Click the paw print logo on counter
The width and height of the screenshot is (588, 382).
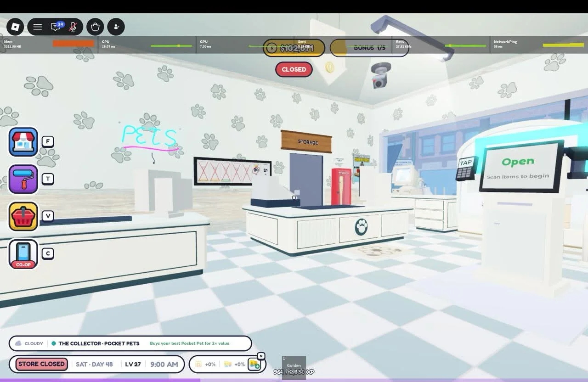click(362, 226)
